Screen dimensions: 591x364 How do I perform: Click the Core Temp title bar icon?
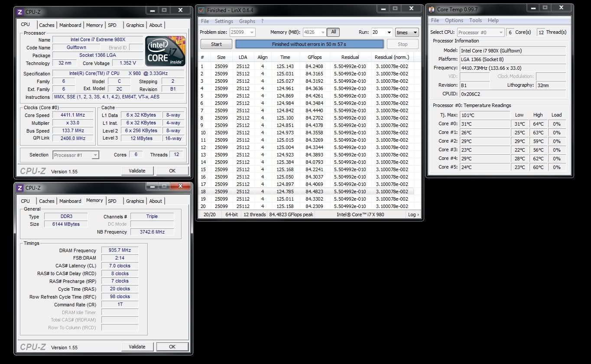[432, 9]
